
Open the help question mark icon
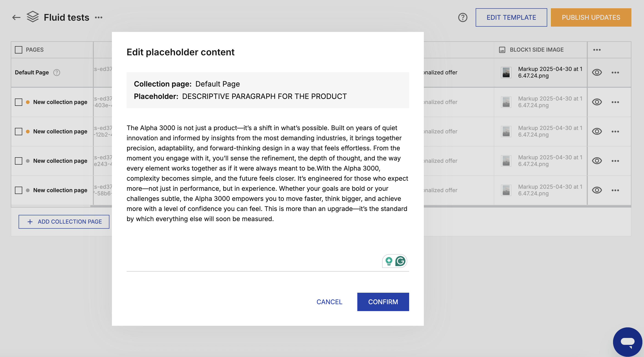point(463,17)
